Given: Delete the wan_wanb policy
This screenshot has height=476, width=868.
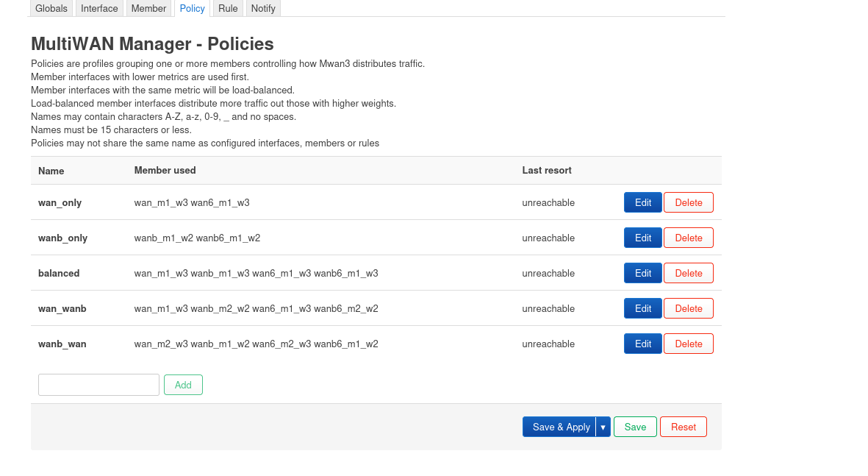Looking at the screenshot, I should [689, 309].
